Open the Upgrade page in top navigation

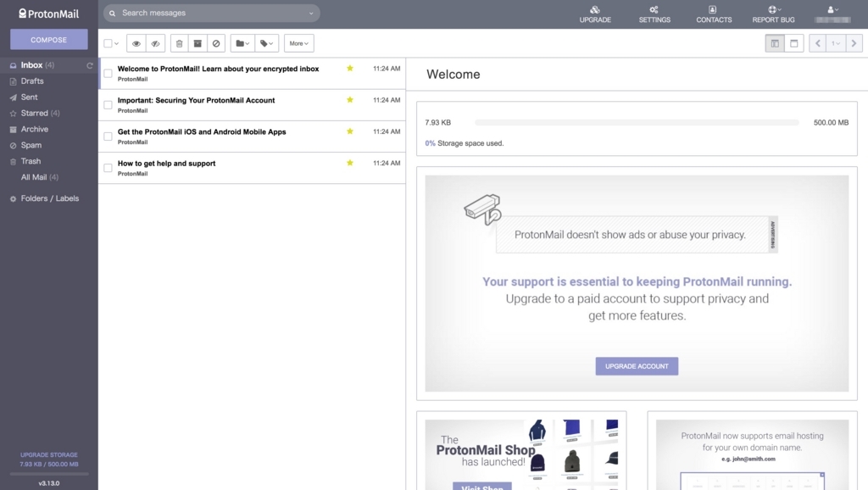[595, 14]
